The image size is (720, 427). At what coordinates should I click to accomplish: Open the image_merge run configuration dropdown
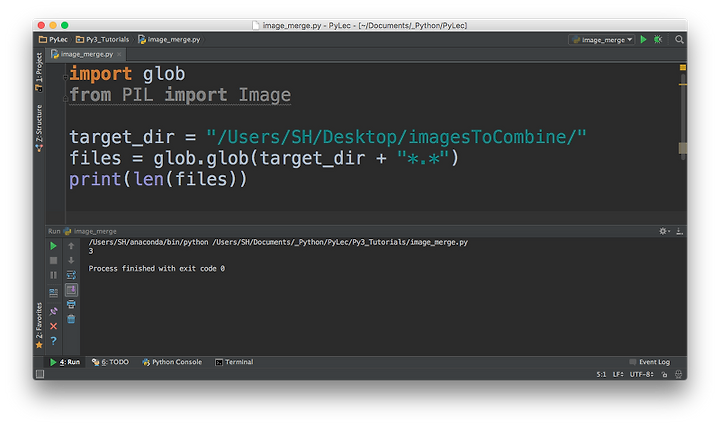pos(602,40)
